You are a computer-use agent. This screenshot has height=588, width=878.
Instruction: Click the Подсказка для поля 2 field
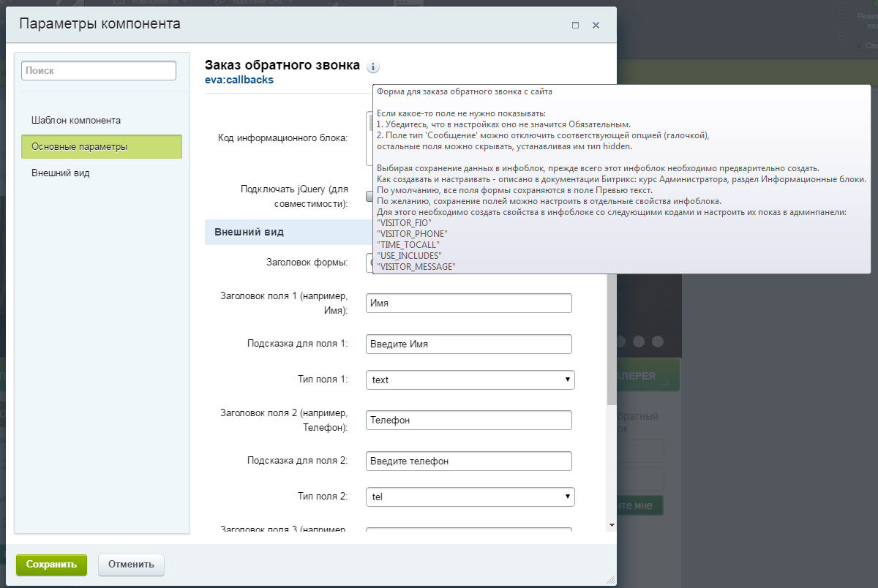click(468, 461)
